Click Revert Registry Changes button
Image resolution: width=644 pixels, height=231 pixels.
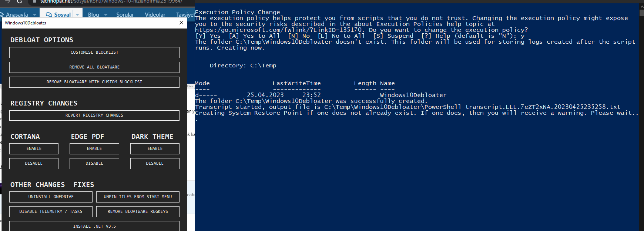point(94,115)
